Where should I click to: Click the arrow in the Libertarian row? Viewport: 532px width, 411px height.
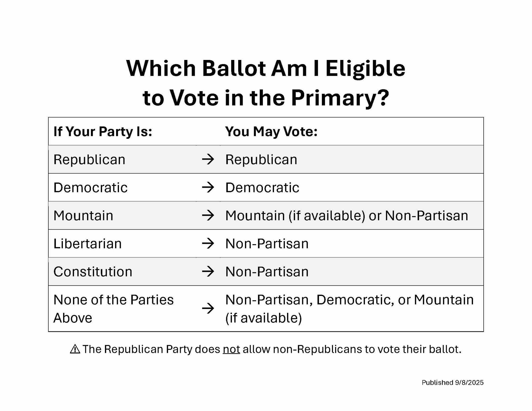[208, 243]
